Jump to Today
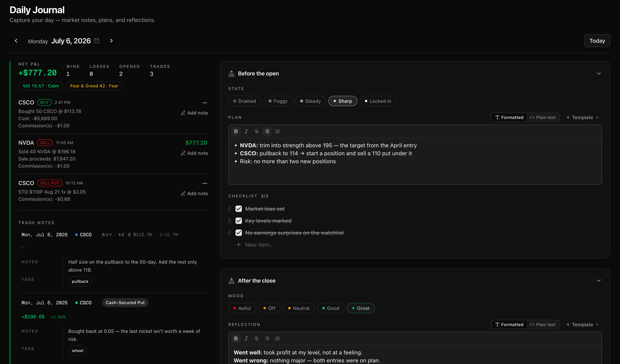The height and width of the screenshot is (364, 620). click(x=597, y=41)
